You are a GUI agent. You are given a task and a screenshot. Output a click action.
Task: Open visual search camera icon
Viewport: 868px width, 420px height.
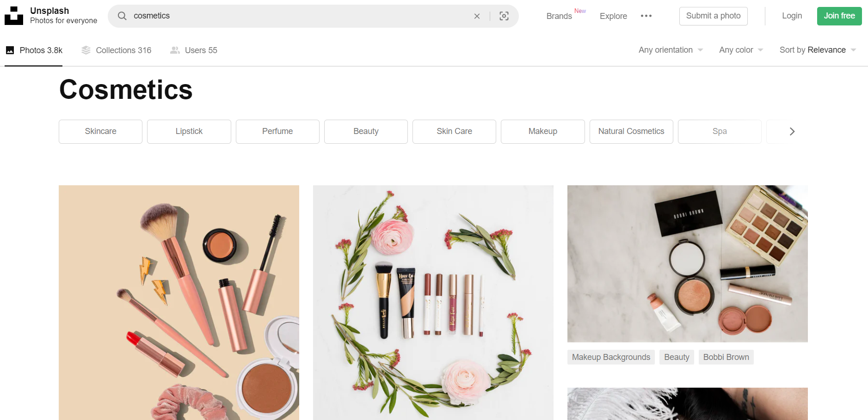coord(504,16)
